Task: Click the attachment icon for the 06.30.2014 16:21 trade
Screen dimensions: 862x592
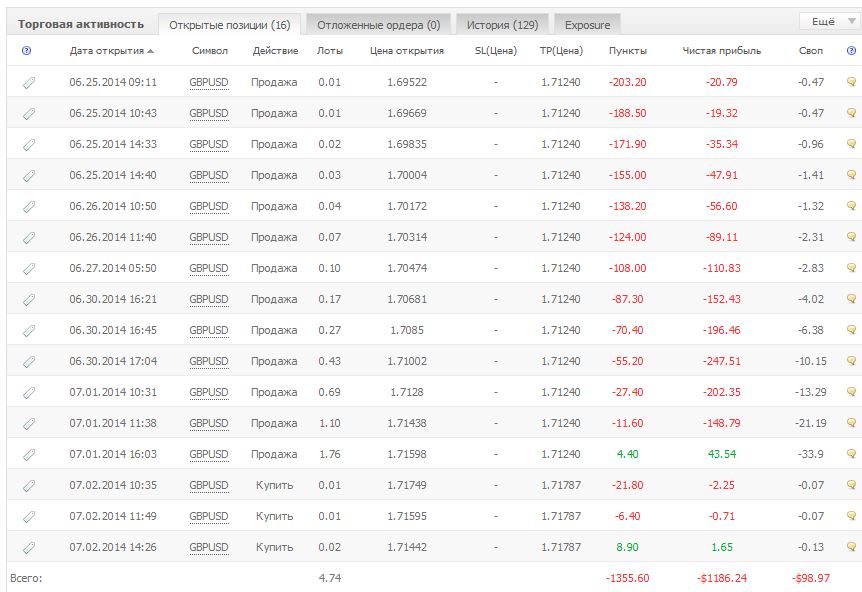Action: 29,300
